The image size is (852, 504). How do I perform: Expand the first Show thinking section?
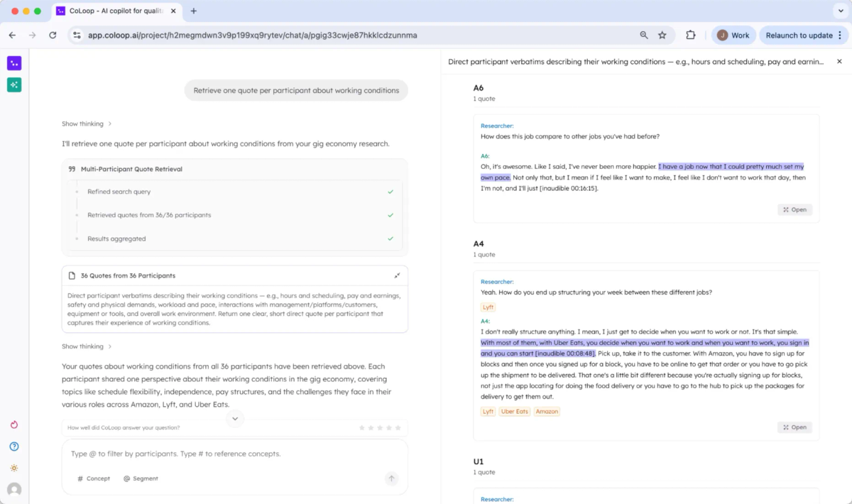pos(87,124)
